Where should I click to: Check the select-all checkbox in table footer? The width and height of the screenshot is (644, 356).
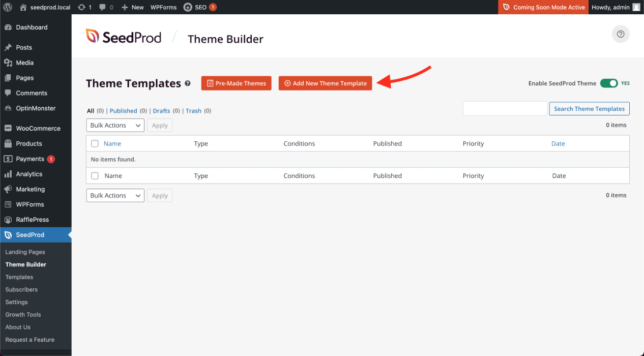point(95,175)
